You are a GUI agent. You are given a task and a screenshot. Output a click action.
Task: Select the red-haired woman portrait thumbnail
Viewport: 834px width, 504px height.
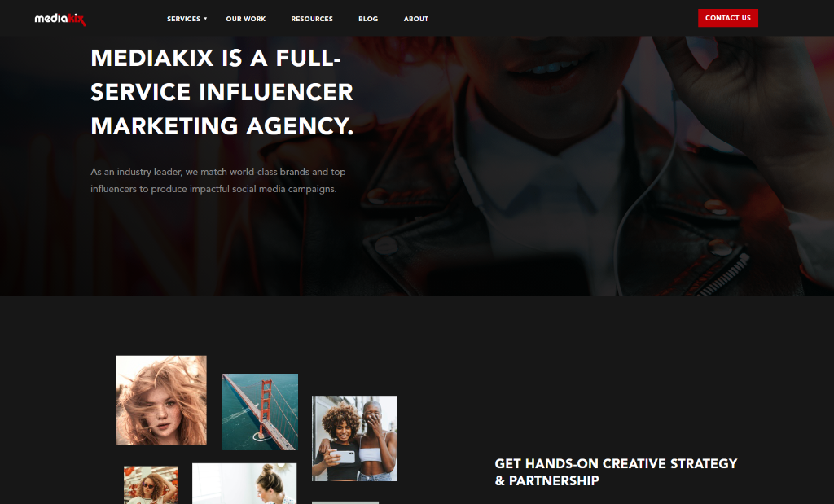[x=162, y=401]
